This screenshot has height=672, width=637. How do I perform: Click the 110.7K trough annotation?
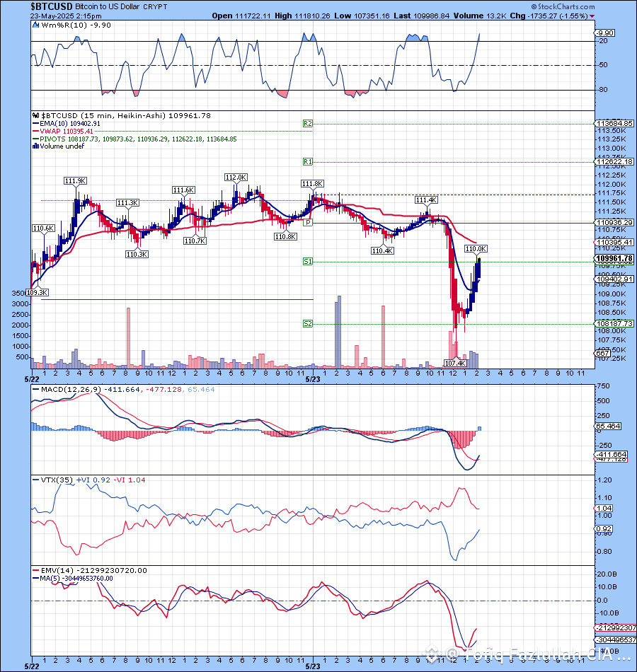tap(195, 241)
